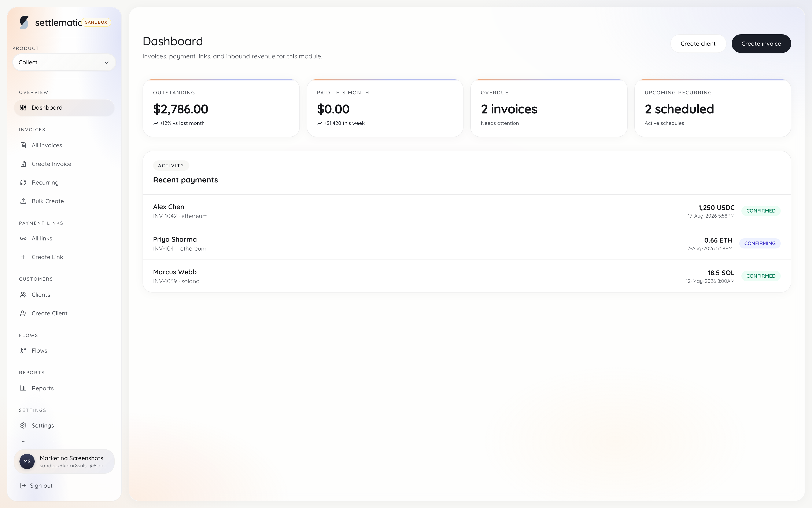
Task: Click the Clients people icon
Action: click(x=23, y=295)
